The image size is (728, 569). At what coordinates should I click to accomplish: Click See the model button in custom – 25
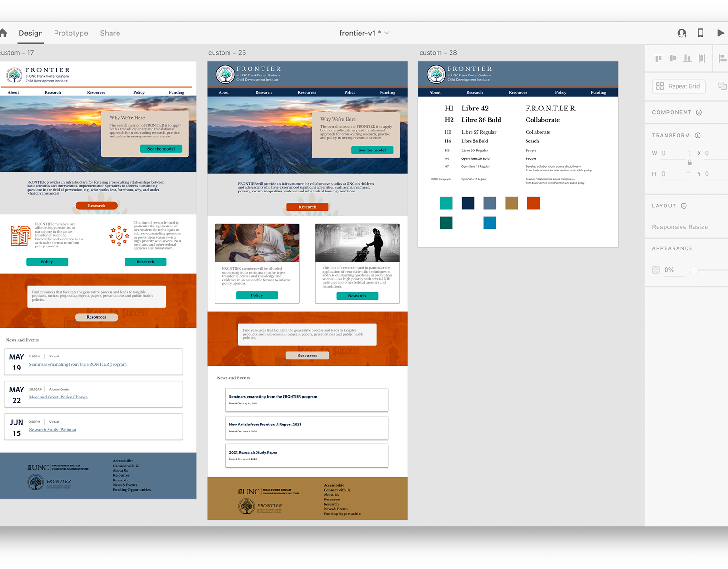(372, 151)
